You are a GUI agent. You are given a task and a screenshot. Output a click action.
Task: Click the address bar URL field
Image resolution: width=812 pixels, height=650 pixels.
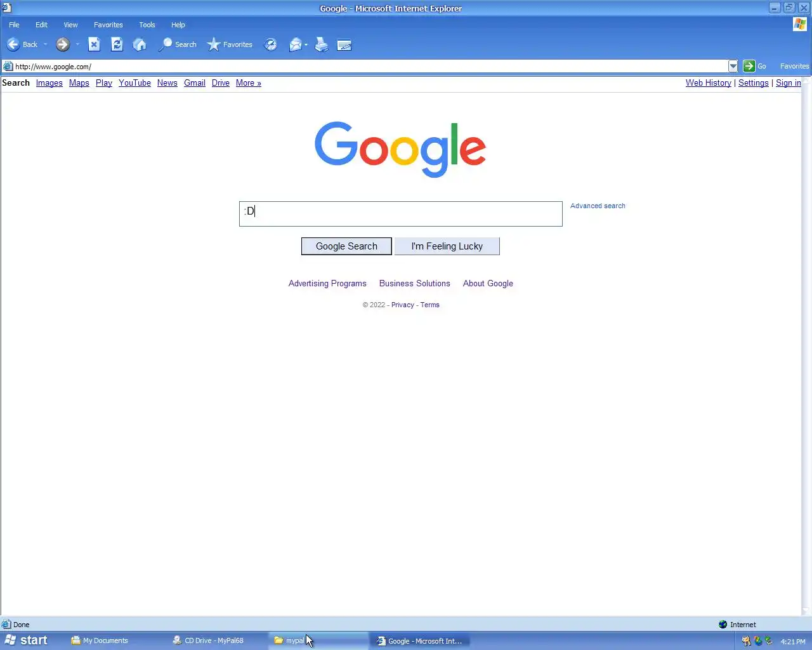(370, 66)
